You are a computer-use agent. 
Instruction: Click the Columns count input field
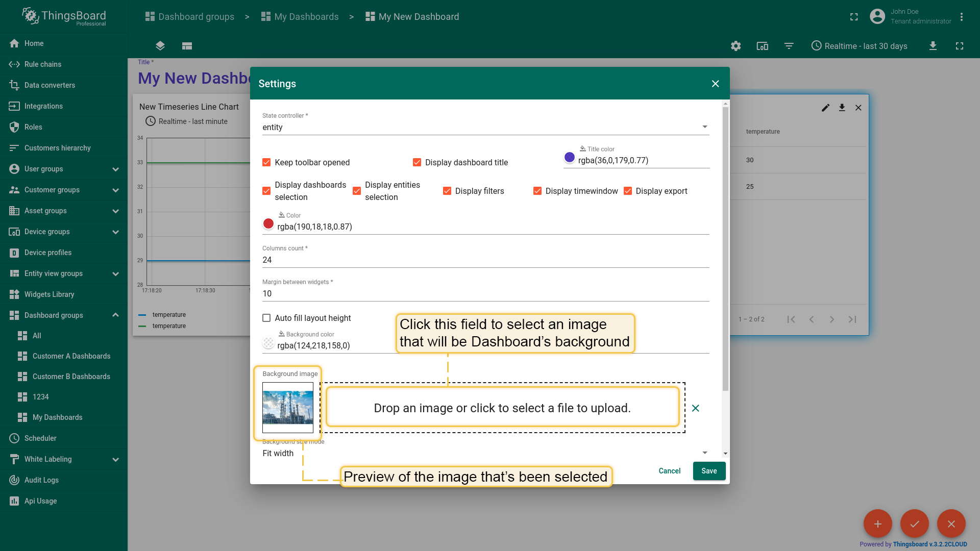485,260
